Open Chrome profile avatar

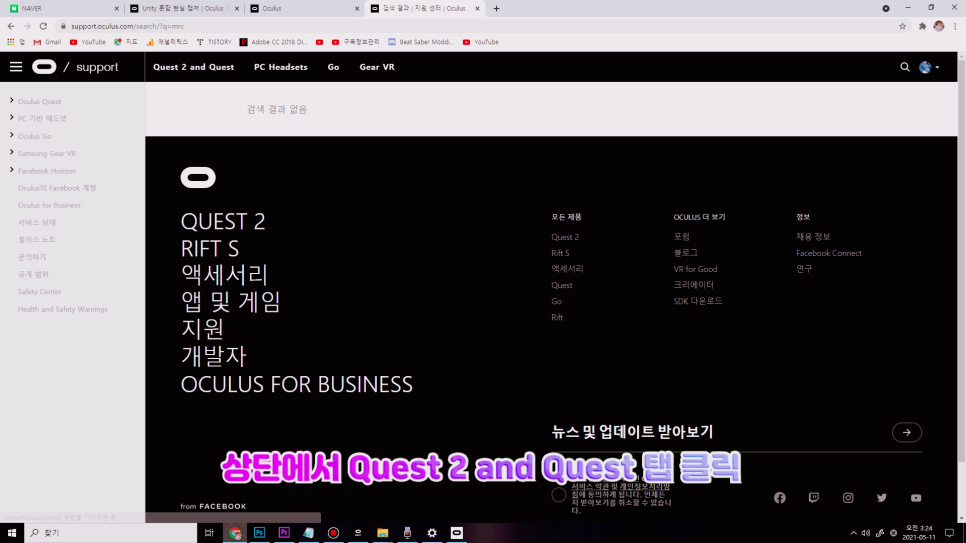click(x=939, y=26)
